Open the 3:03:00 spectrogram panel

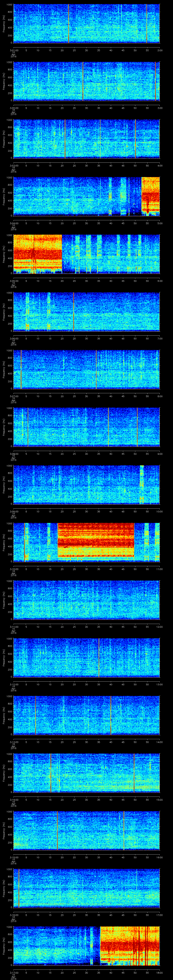(87, 139)
